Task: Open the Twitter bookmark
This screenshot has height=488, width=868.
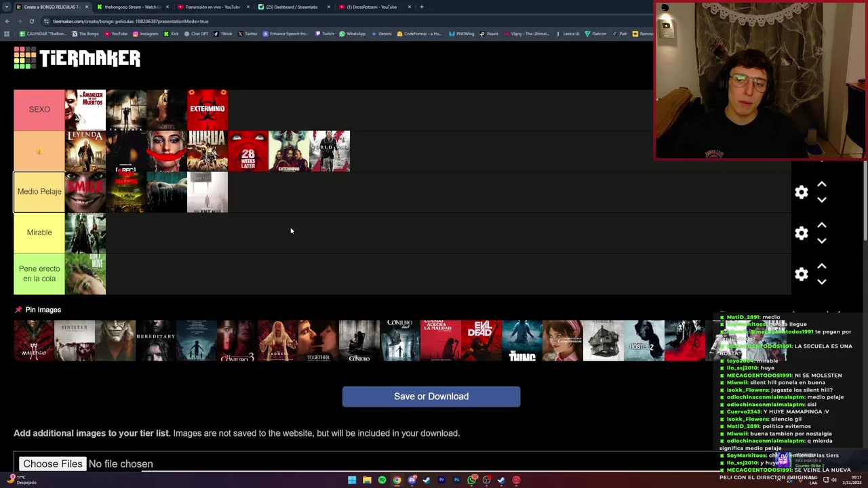Action: [x=248, y=34]
